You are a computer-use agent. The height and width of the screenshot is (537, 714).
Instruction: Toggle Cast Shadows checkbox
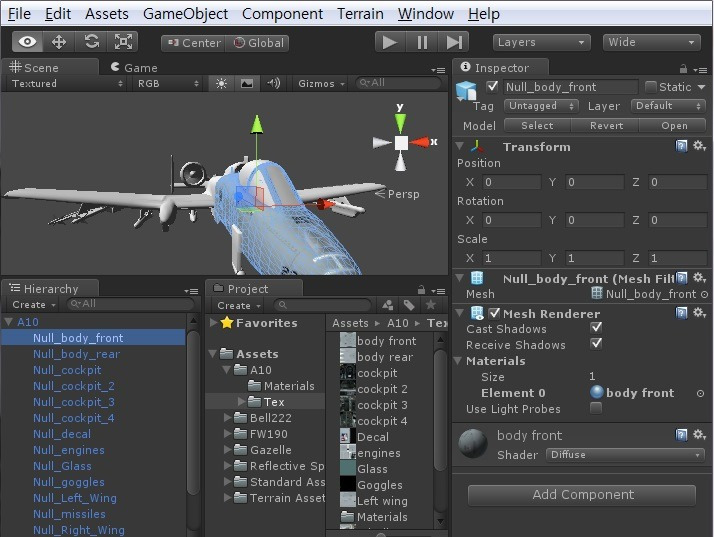tap(596, 327)
